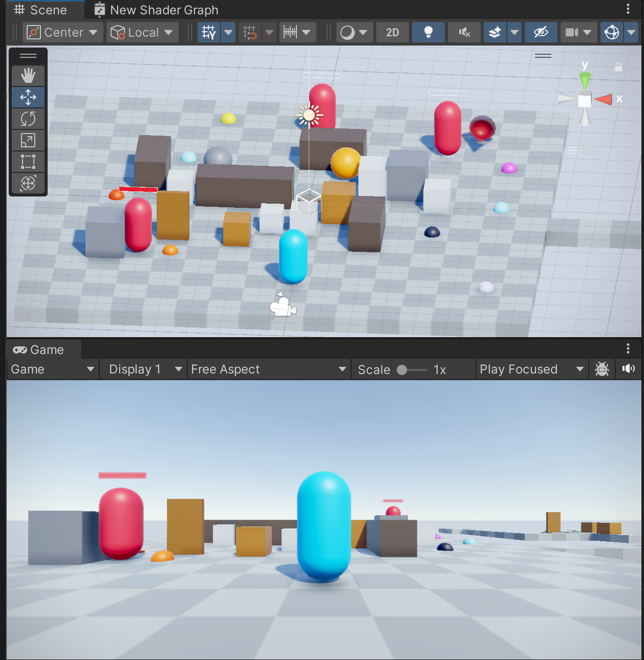The image size is (644, 660).
Task: Toggle grid visibility in Scene view
Action: [x=209, y=32]
